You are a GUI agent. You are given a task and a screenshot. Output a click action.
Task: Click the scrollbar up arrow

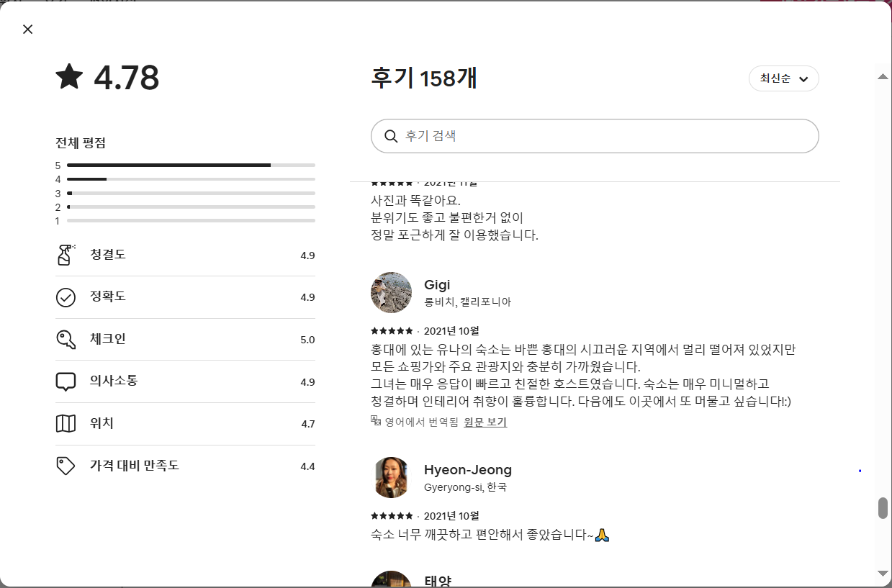click(x=883, y=77)
